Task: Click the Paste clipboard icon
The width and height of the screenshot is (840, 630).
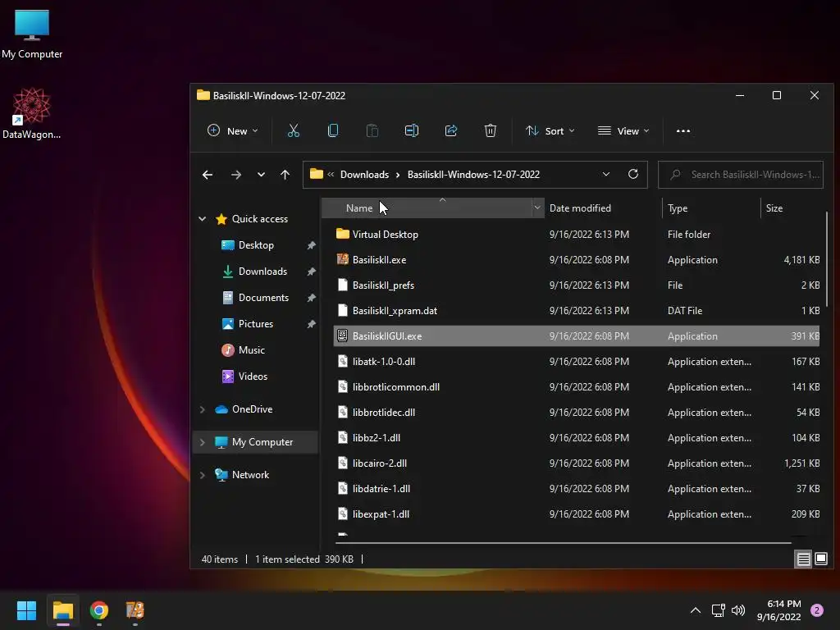Action: (372, 130)
